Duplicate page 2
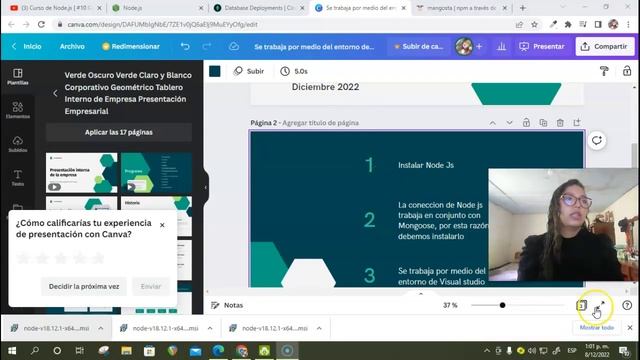This screenshot has width=640, height=360. (543, 122)
